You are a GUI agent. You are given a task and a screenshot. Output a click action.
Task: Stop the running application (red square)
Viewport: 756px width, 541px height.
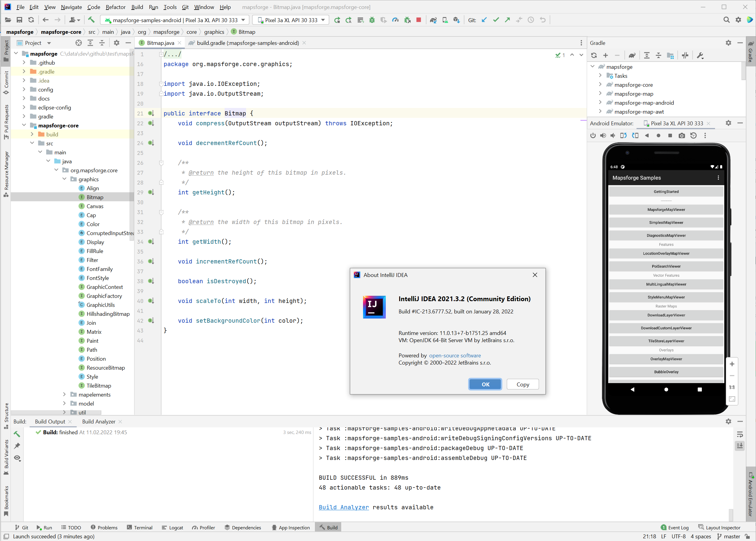pos(418,20)
